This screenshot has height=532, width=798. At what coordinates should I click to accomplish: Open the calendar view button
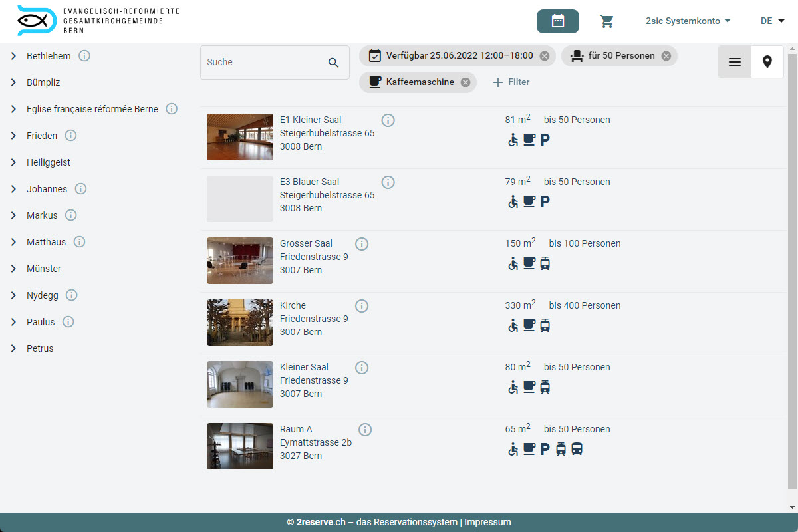point(557,21)
